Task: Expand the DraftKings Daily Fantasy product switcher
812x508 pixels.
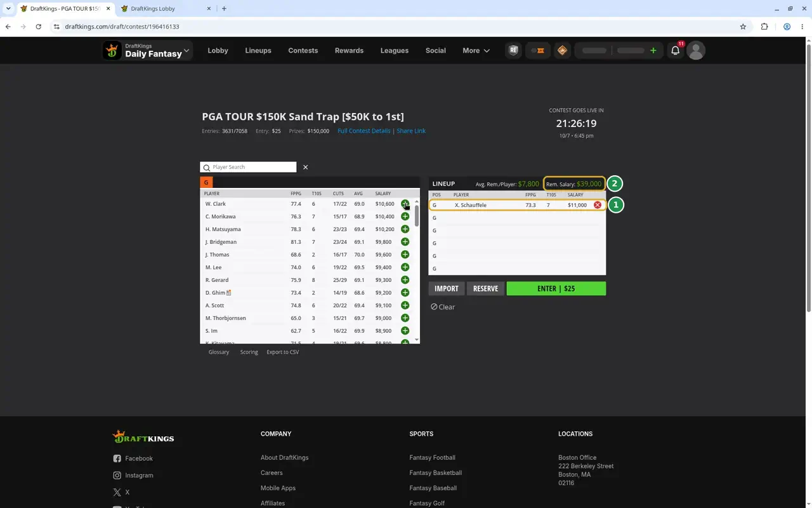Action: [x=148, y=51]
